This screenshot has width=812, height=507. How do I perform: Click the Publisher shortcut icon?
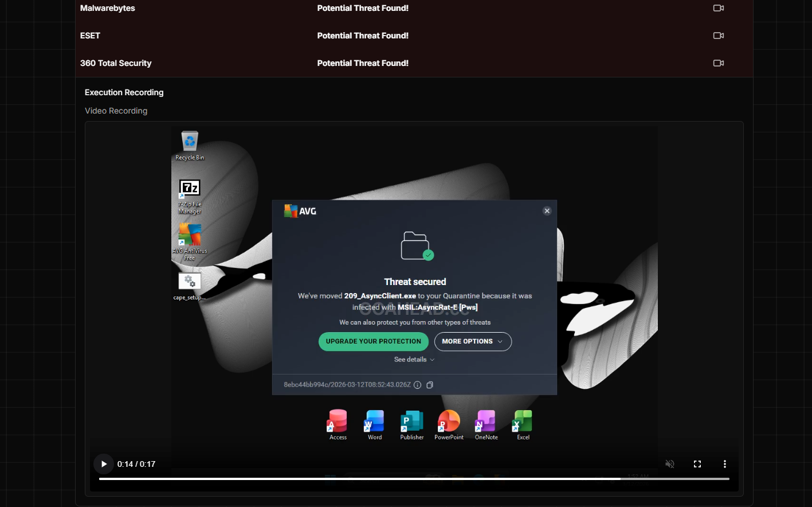[412, 425]
